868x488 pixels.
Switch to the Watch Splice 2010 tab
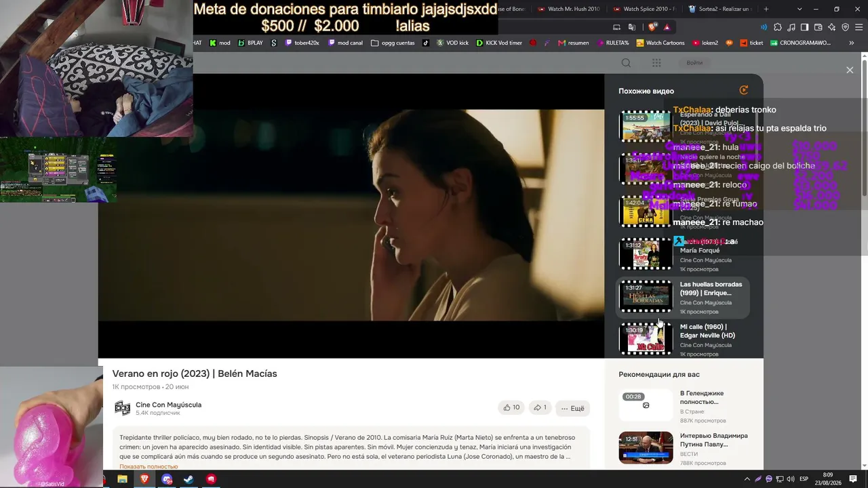coord(645,9)
